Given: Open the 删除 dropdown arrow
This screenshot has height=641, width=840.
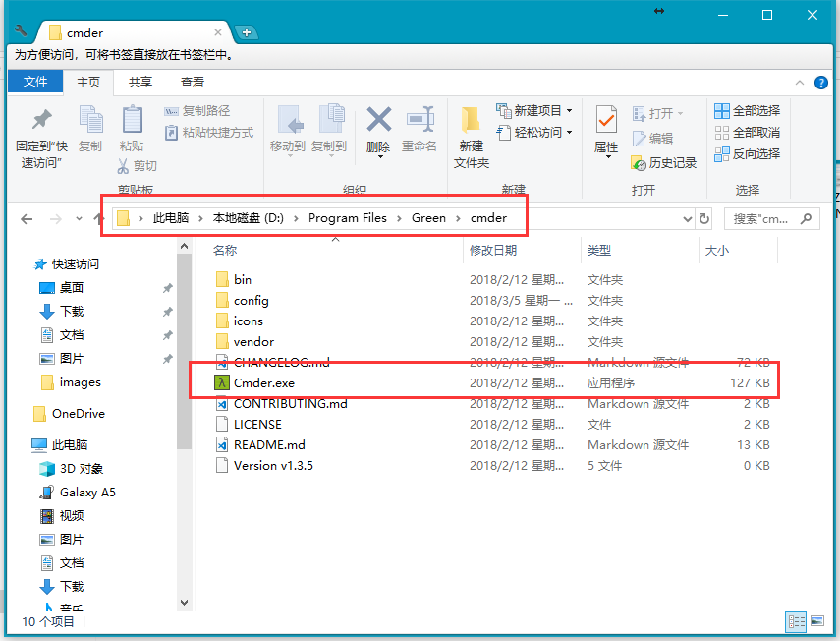Looking at the screenshot, I should (380, 157).
